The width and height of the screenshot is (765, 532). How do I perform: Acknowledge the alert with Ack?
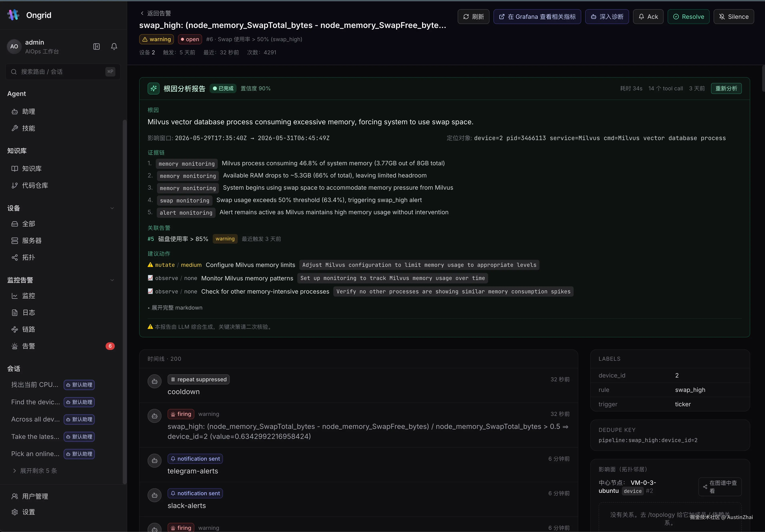pyautogui.click(x=648, y=17)
